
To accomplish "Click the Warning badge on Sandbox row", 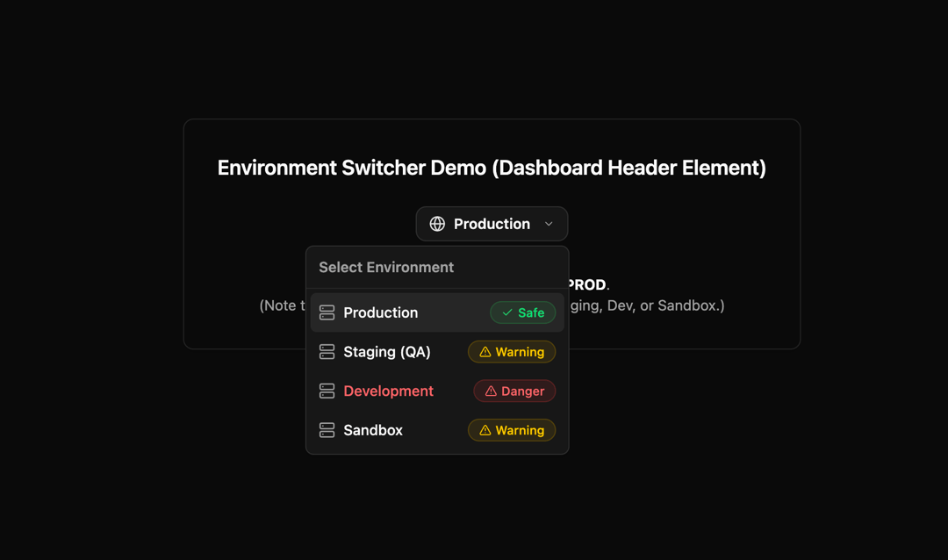I will click(x=512, y=431).
